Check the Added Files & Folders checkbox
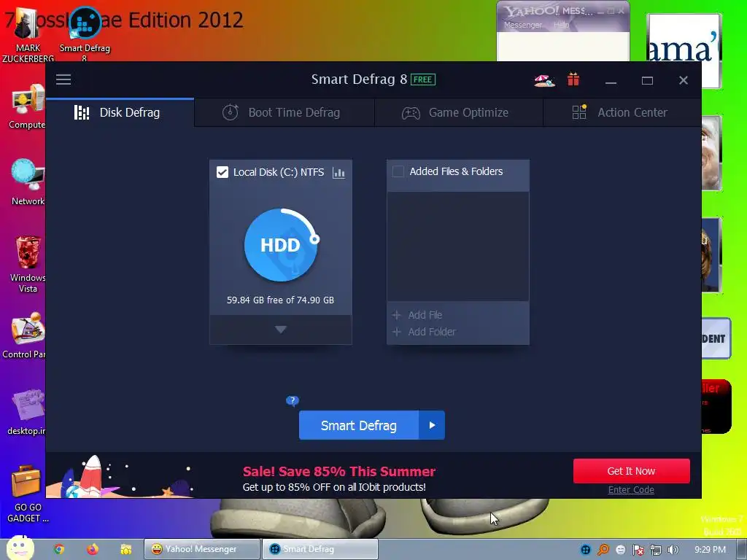The width and height of the screenshot is (747, 560). [398, 171]
